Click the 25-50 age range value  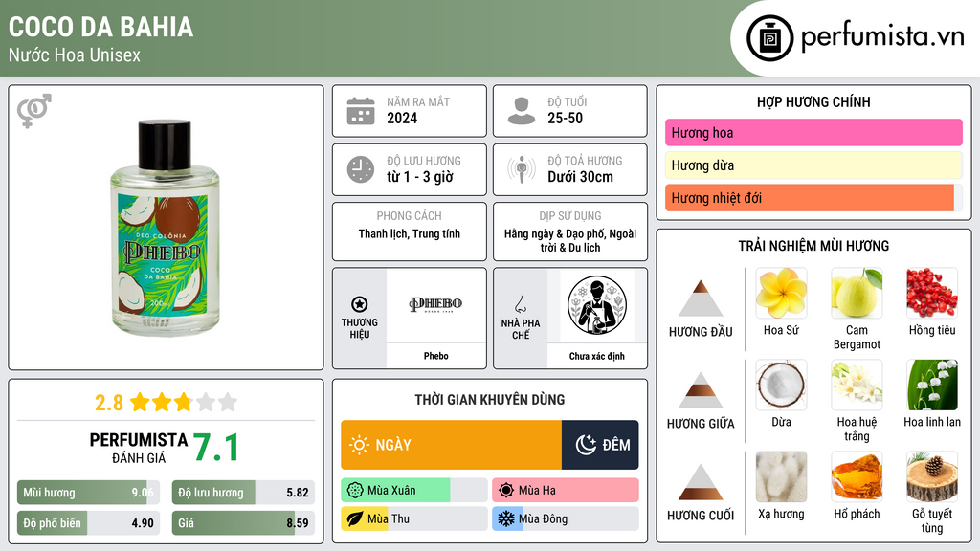pyautogui.click(x=565, y=118)
